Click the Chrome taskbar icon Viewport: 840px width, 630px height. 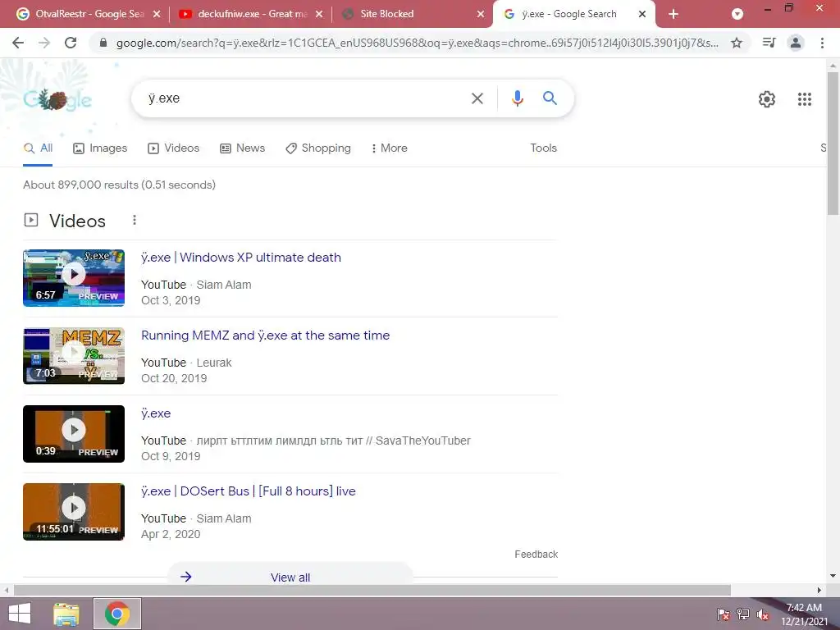coord(117,614)
